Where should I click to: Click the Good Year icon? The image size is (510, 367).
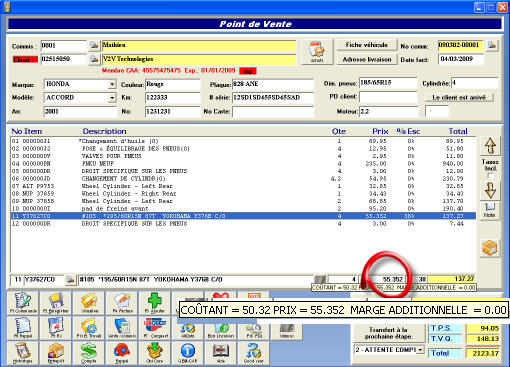(x=254, y=353)
